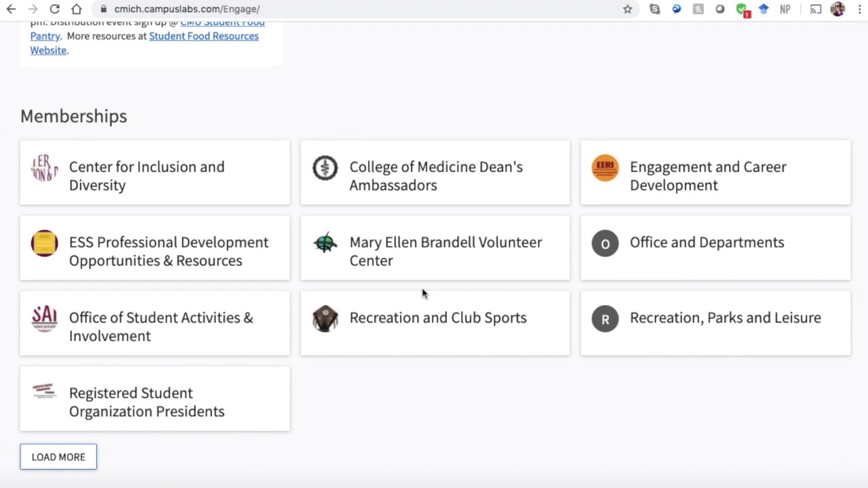Open the browser home page
This screenshot has height=488, width=868.
point(77,9)
